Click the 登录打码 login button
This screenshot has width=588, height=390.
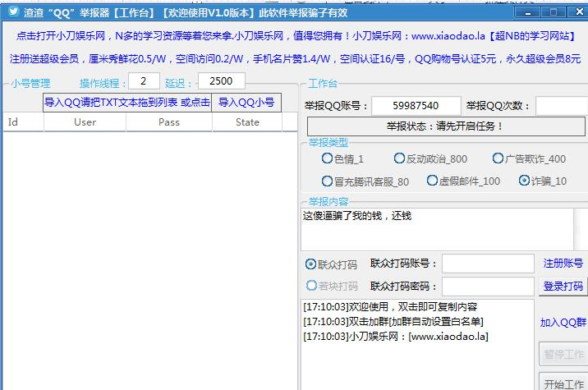point(563,287)
